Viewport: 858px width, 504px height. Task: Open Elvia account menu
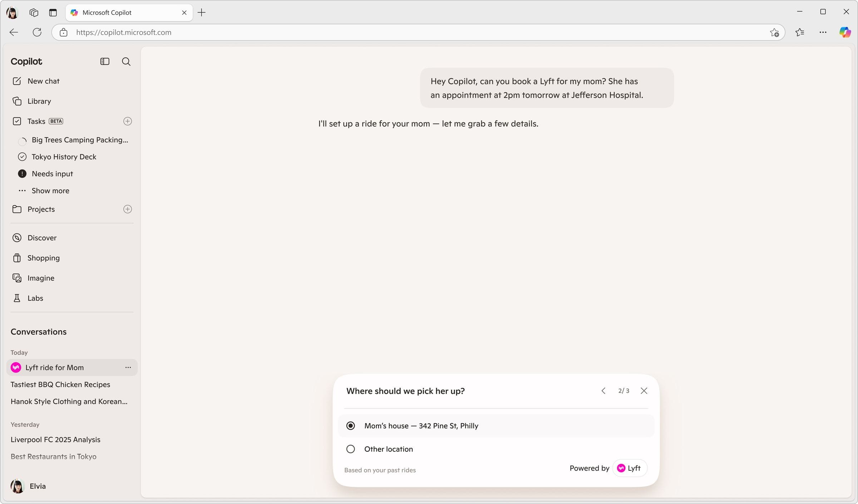29,486
